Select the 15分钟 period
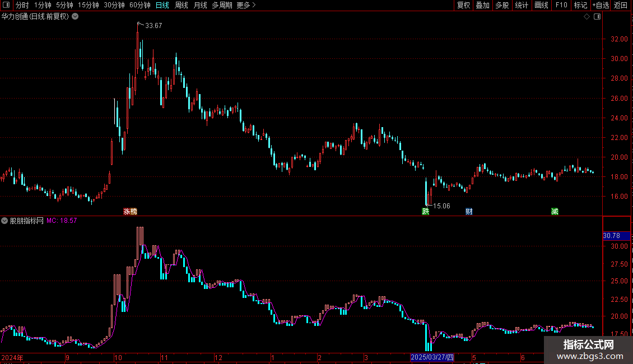 (89, 5)
